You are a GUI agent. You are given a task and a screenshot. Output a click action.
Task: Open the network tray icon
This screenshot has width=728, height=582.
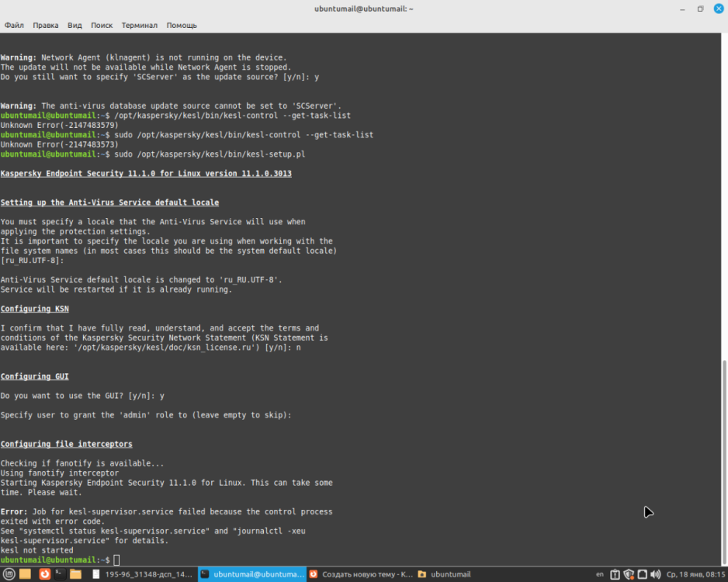pyautogui.click(x=642, y=574)
